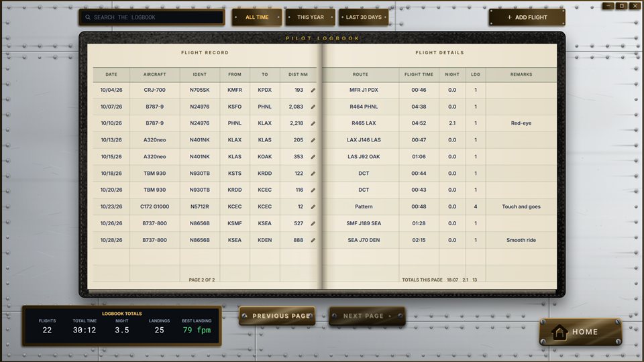
Task: Click the Pattern route cell
Action: coord(364,207)
